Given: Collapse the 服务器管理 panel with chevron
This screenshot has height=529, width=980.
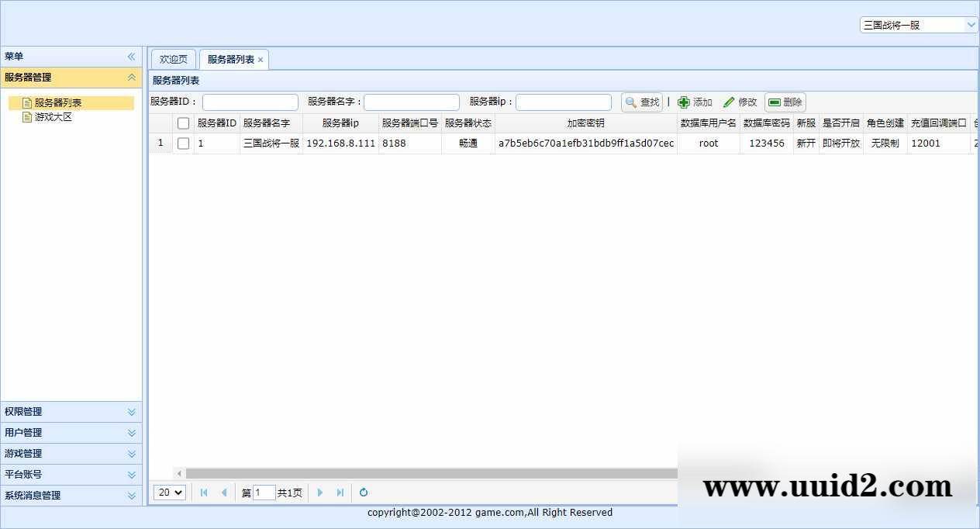Looking at the screenshot, I should click(131, 77).
